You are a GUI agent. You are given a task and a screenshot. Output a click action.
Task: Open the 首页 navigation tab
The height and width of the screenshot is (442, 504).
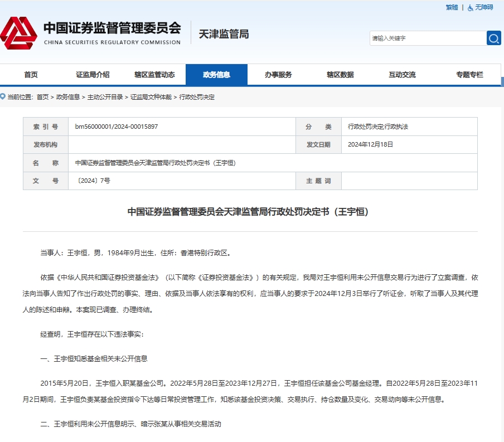click(31, 75)
